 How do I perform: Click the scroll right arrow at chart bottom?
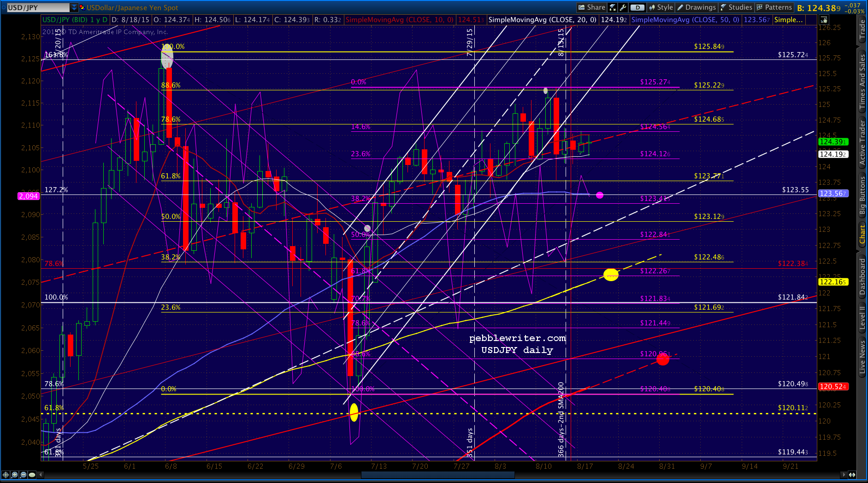point(844,475)
